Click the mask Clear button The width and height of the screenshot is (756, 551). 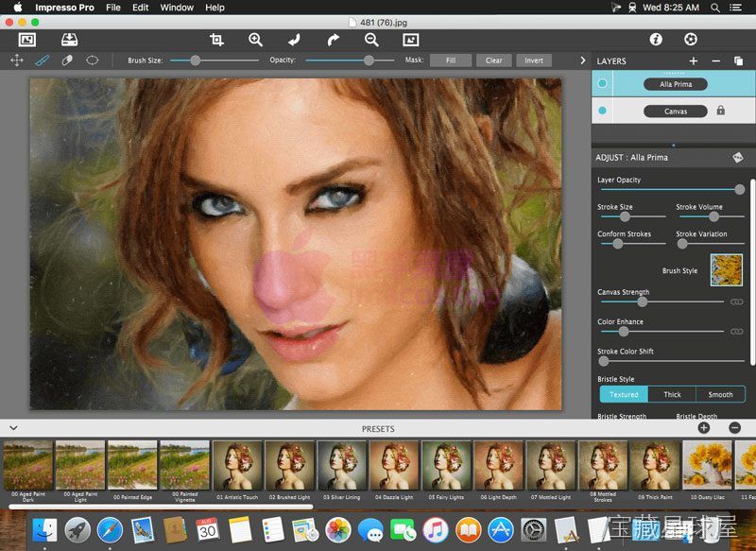tap(493, 60)
